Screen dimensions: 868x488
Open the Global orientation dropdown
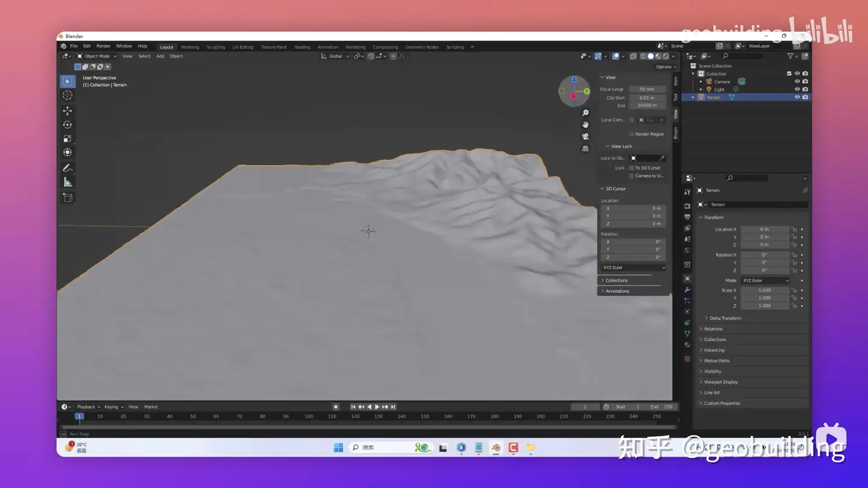click(335, 56)
